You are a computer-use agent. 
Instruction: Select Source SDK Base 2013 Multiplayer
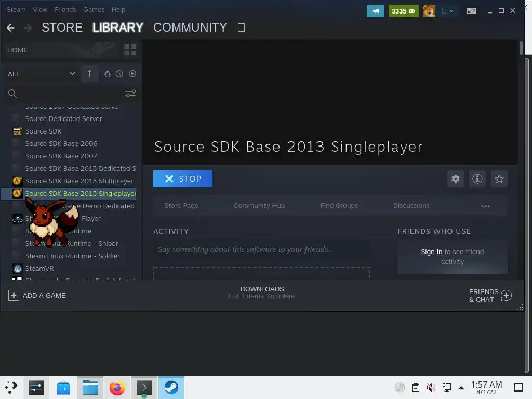(x=79, y=181)
